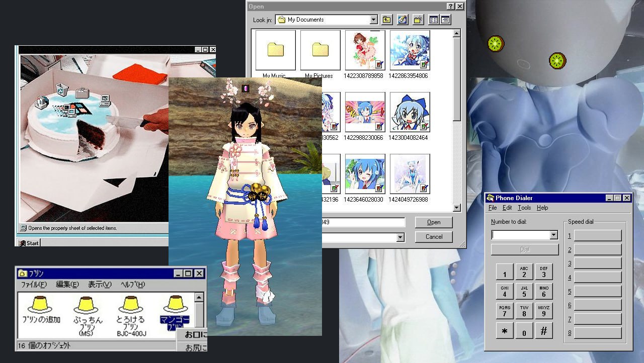Click the Phone Dialer title bar icon
This screenshot has width=644, height=363.
(490, 198)
